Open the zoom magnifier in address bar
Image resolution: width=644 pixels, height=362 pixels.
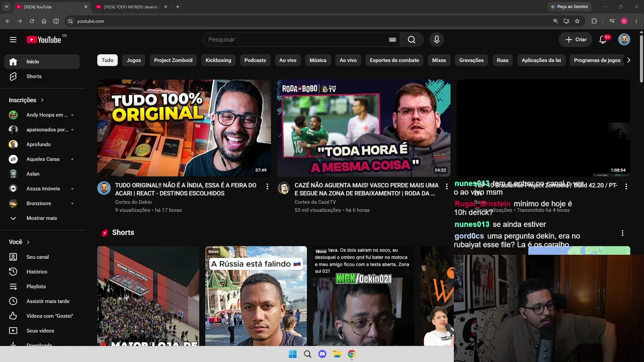(555, 21)
